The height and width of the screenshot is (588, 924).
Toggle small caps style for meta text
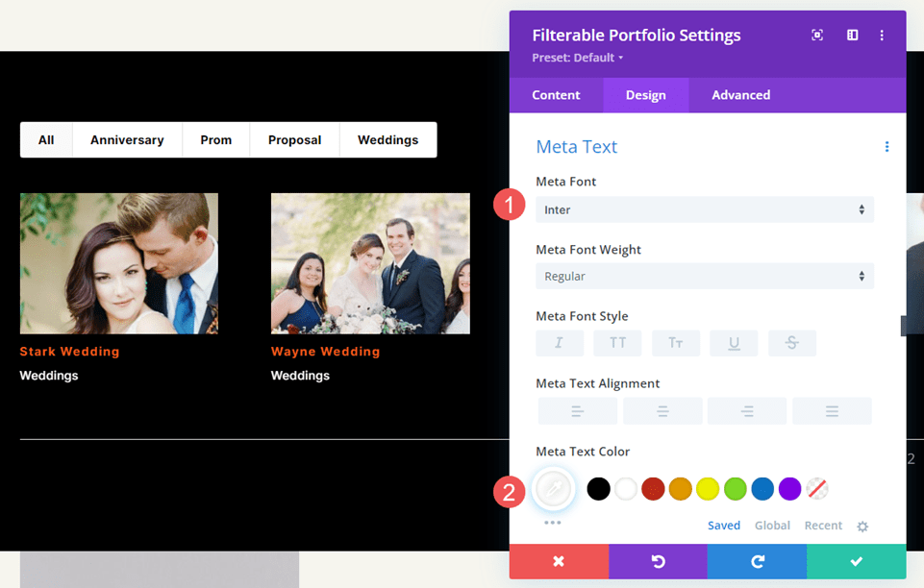(x=675, y=343)
